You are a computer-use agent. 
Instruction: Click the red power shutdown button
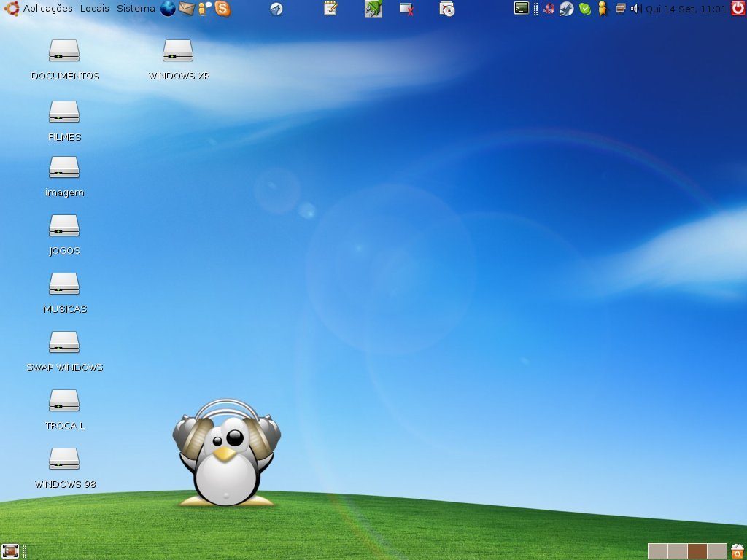[x=738, y=8]
